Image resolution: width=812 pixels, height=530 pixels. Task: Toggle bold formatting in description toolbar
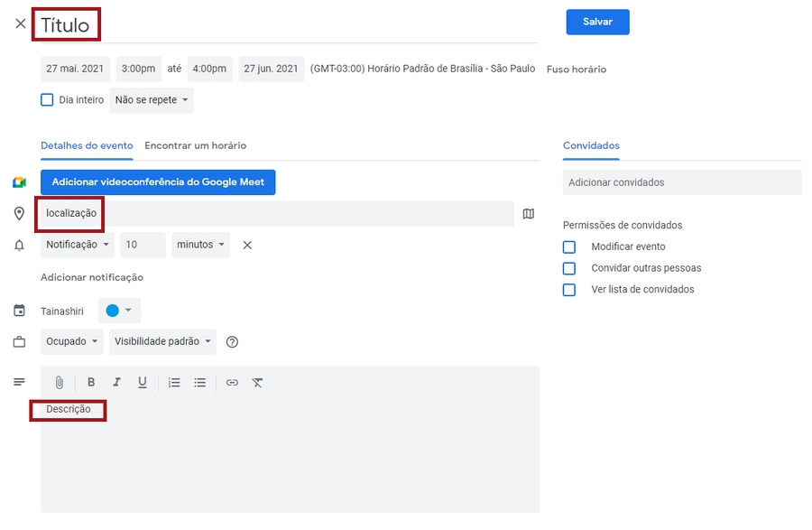coord(91,383)
